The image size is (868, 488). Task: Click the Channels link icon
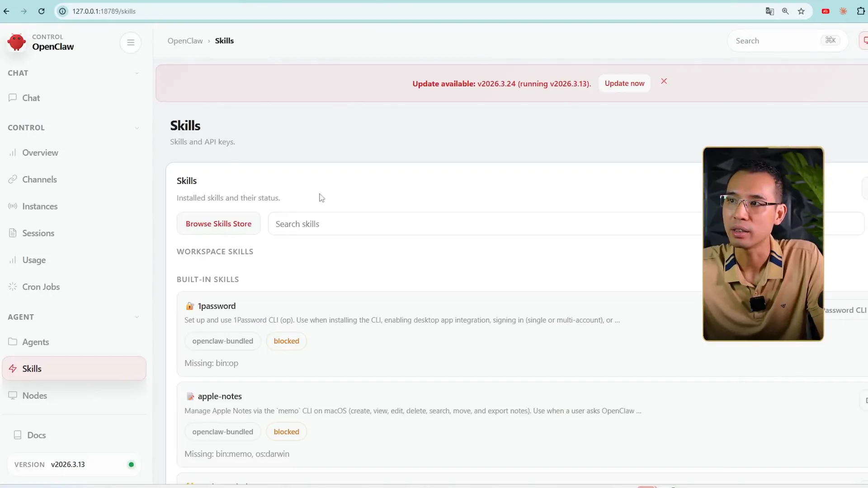click(13, 179)
